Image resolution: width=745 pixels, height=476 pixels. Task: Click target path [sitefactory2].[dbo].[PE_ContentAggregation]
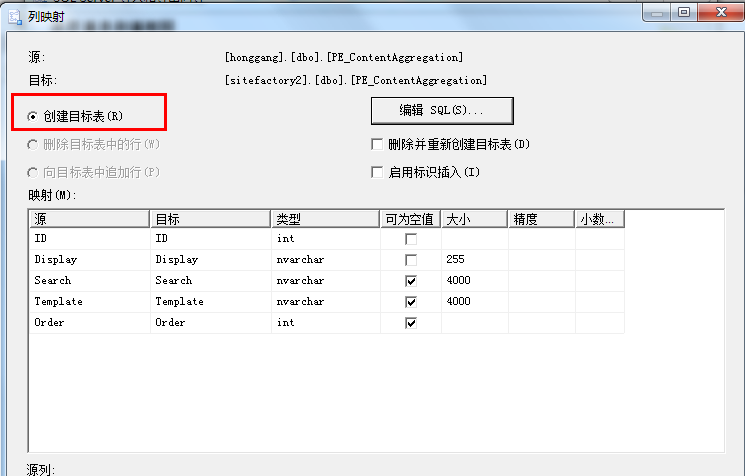click(x=356, y=80)
